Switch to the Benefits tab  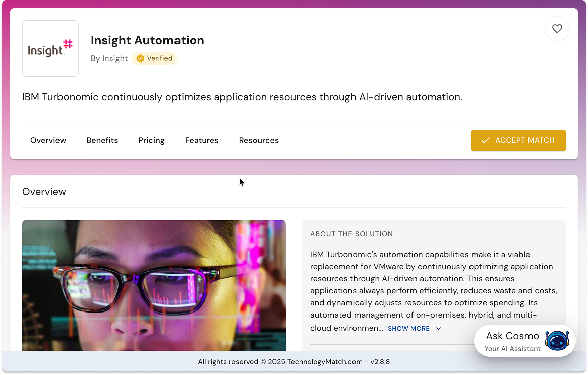102,140
